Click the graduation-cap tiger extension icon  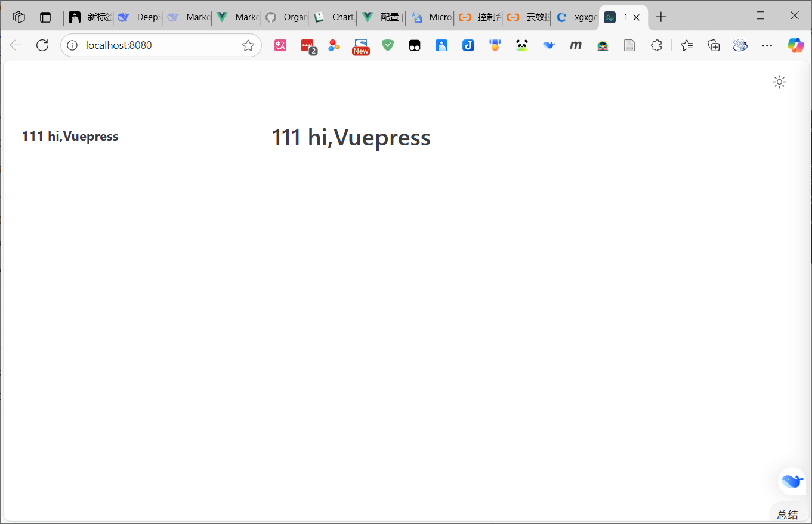pos(603,45)
